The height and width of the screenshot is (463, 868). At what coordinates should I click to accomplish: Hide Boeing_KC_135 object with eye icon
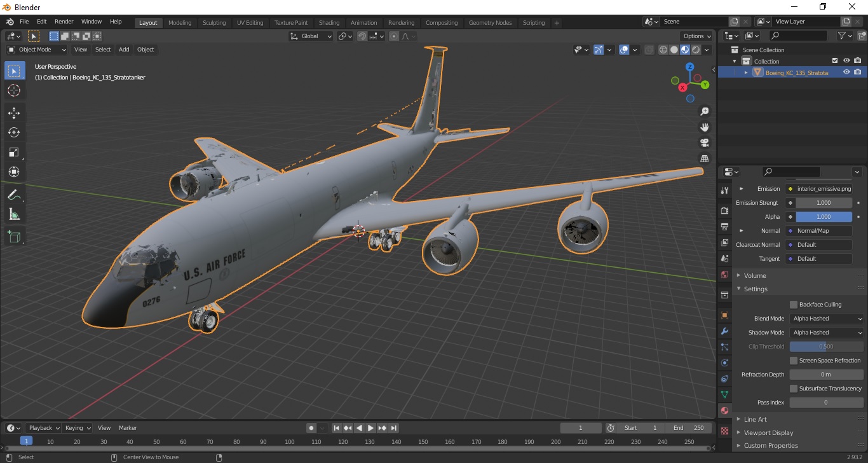tap(846, 73)
